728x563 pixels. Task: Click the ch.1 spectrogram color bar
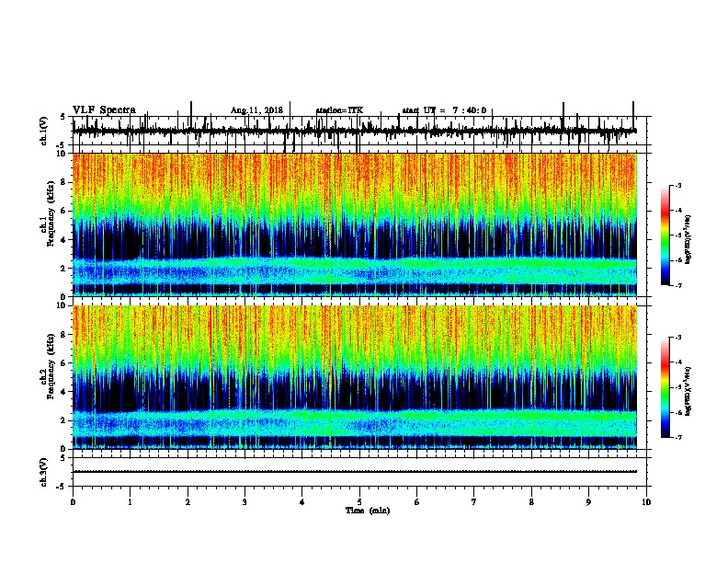(x=665, y=236)
